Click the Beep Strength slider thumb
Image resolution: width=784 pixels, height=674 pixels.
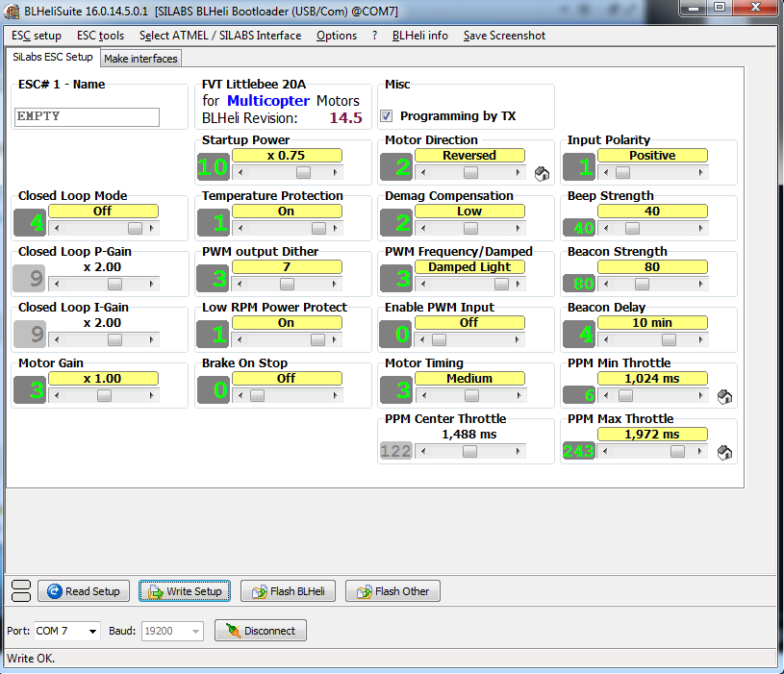click(x=633, y=228)
